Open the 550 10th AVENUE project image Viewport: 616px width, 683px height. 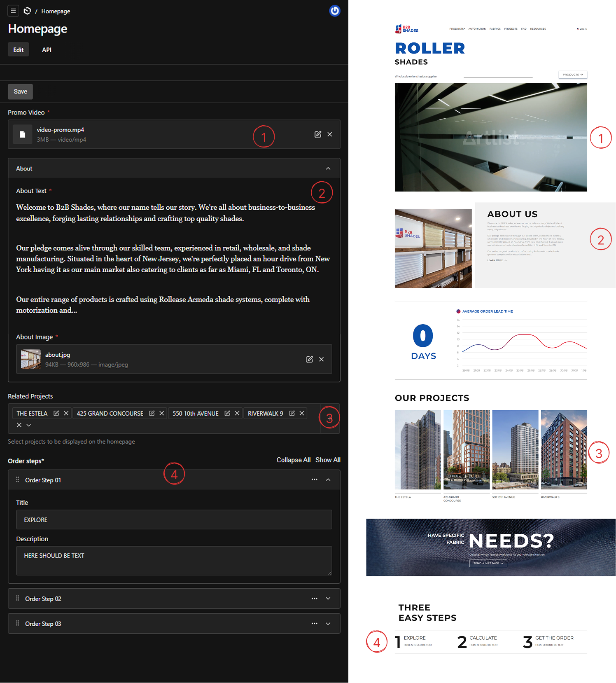pyautogui.click(x=515, y=450)
